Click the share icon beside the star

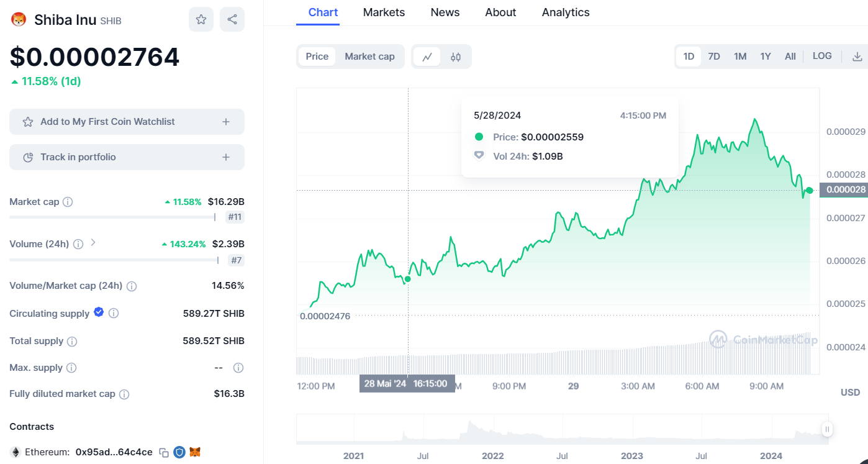(232, 19)
